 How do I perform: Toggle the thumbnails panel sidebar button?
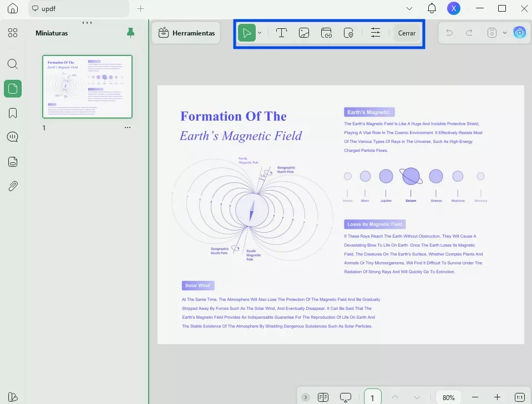tap(13, 89)
